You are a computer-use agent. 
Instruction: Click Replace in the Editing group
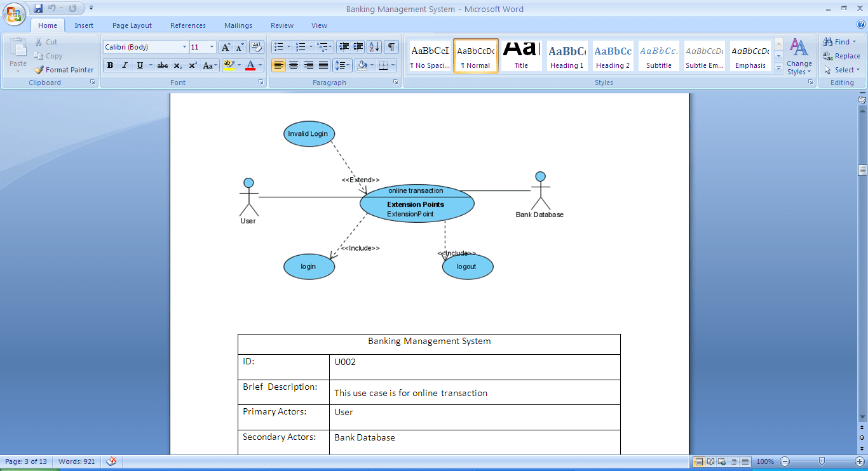[x=842, y=56]
